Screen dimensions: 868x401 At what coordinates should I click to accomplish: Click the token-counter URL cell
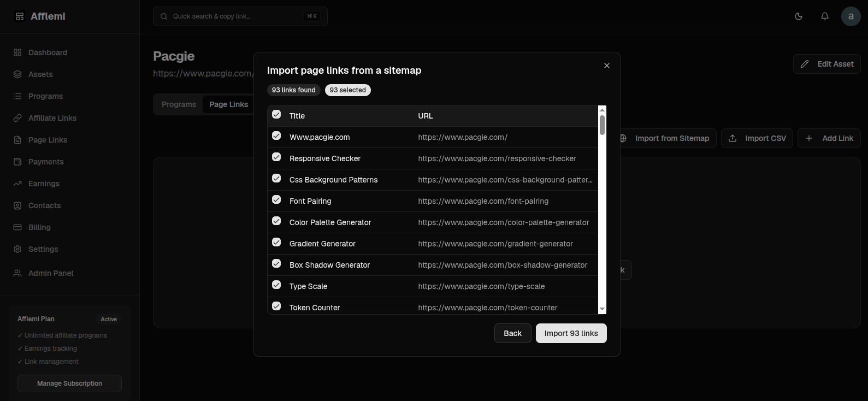(488, 308)
